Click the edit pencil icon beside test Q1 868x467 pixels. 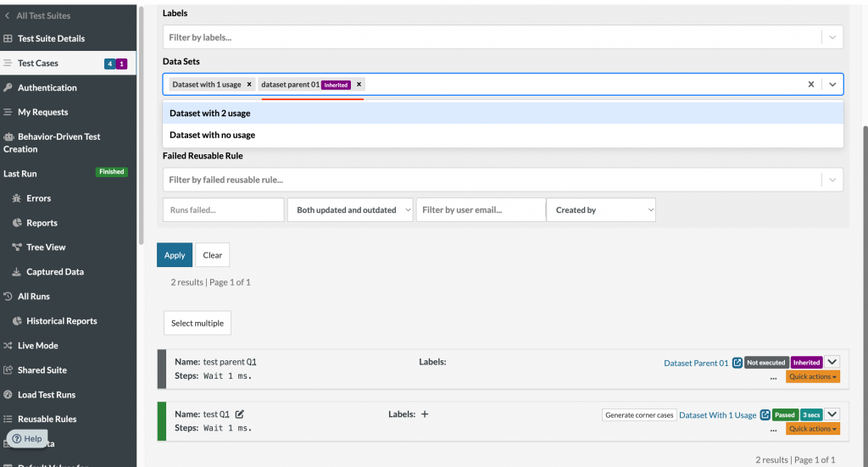point(240,414)
